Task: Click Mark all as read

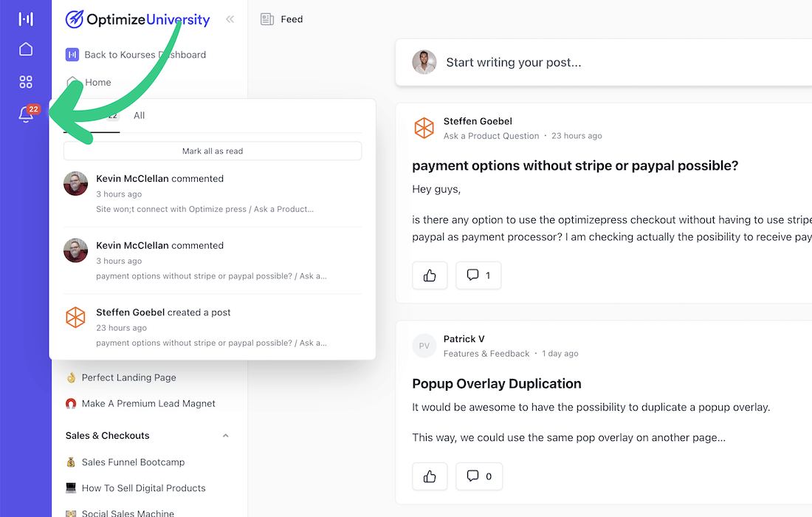Action: [213, 151]
